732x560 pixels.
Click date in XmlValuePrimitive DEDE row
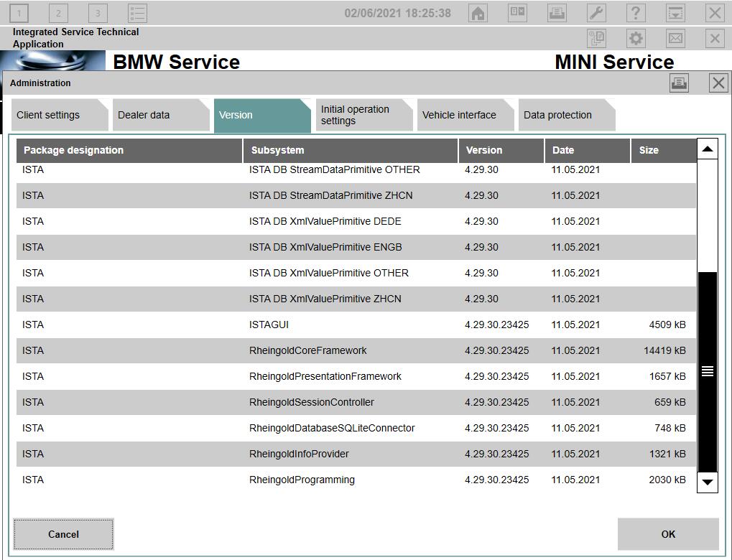(x=575, y=222)
